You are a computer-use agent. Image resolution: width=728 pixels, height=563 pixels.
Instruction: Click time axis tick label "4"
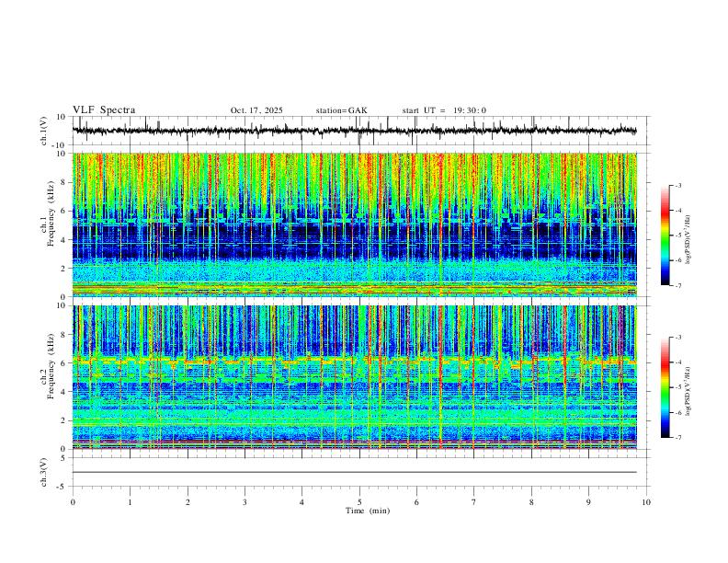point(301,502)
